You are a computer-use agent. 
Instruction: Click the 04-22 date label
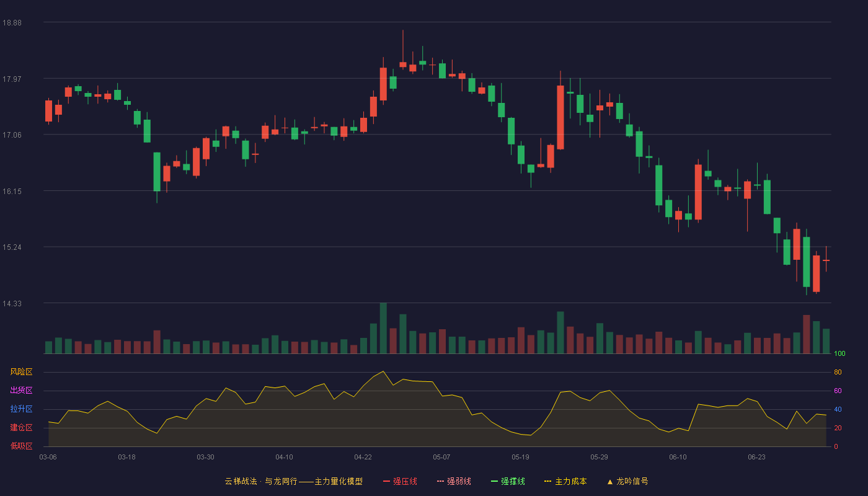click(363, 457)
